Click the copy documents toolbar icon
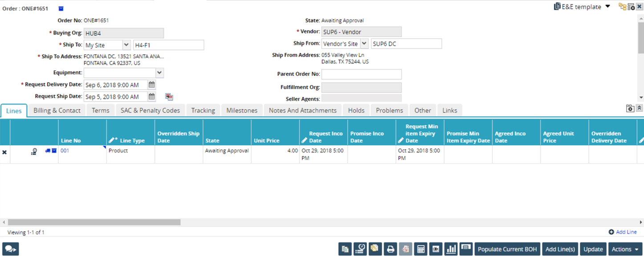This screenshot has width=644, height=256. pyautogui.click(x=375, y=249)
